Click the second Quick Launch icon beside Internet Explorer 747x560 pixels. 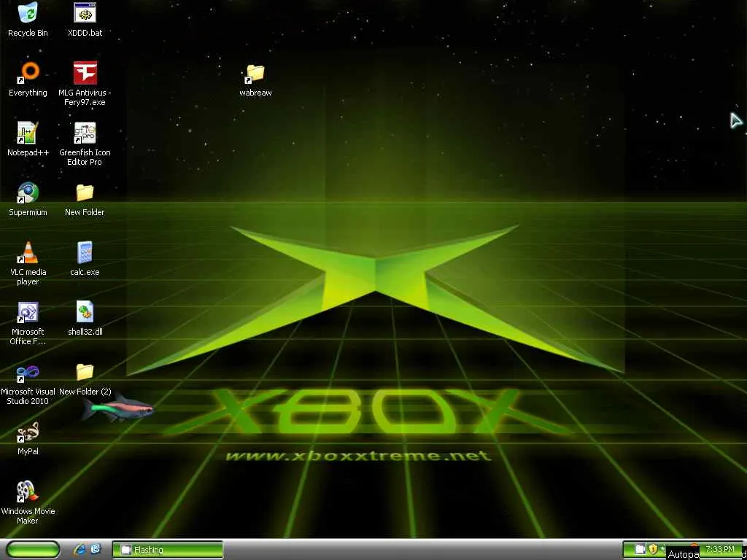[x=96, y=550]
